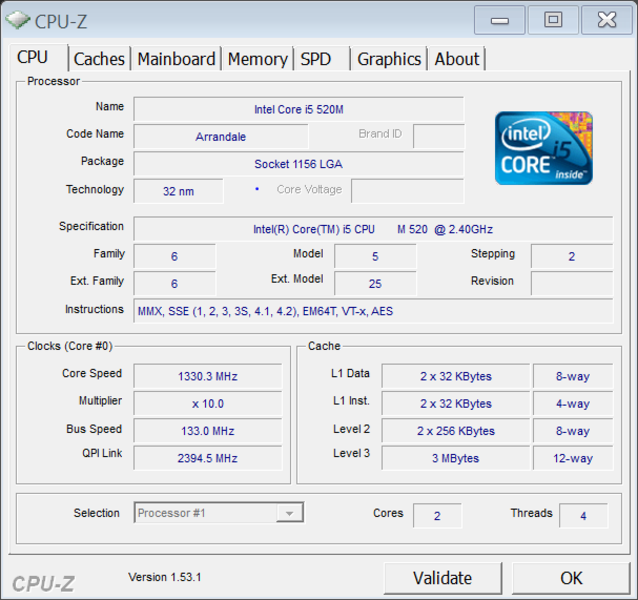Minimize the CPU-Z window

499,20
